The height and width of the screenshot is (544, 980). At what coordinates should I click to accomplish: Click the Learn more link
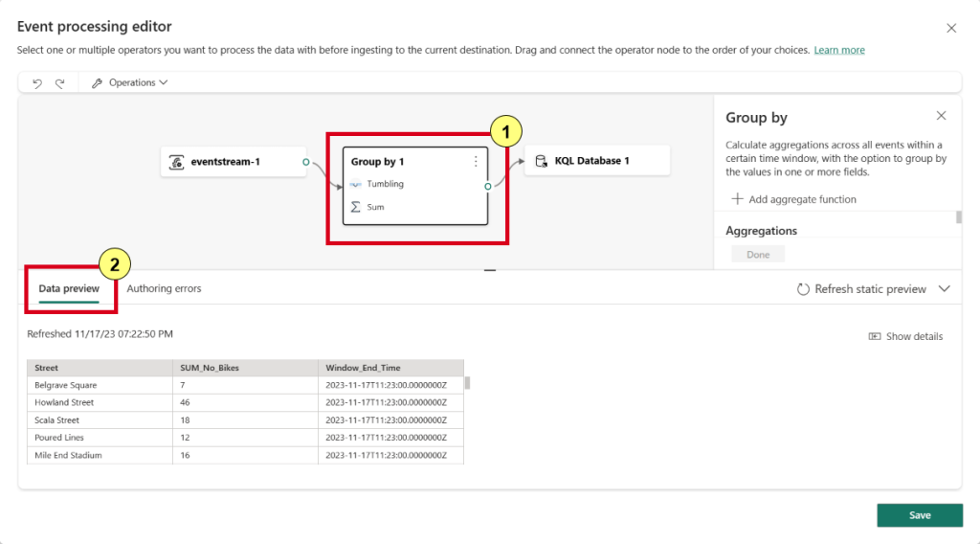click(838, 50)
